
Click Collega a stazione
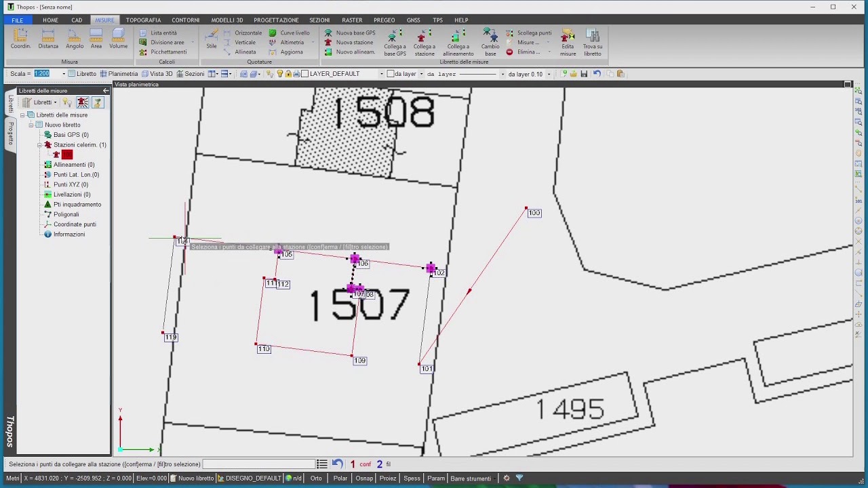click(425, 42)
